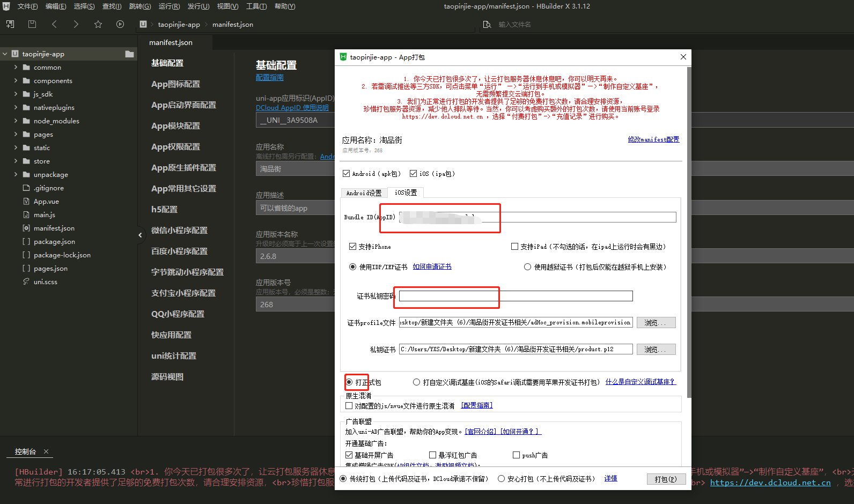Select 传统打包 radio option
The image size is (854, 504).
coord(343,479)
